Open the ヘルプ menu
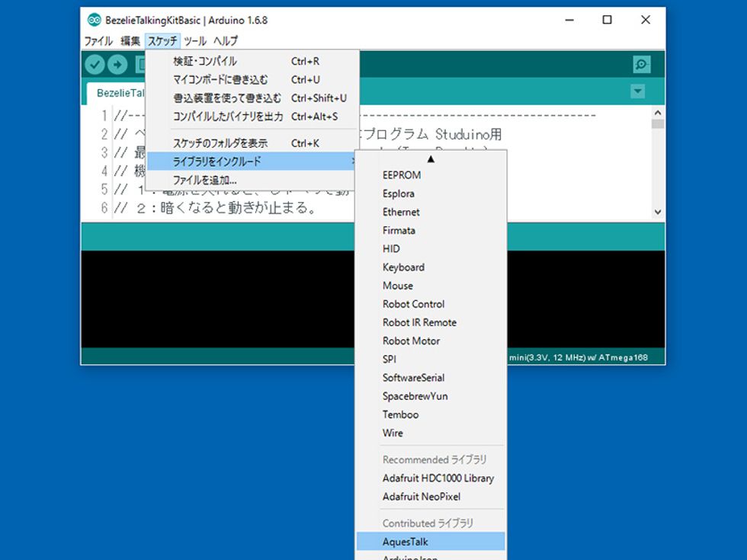 pyautogui.click(x=226, y=41)
